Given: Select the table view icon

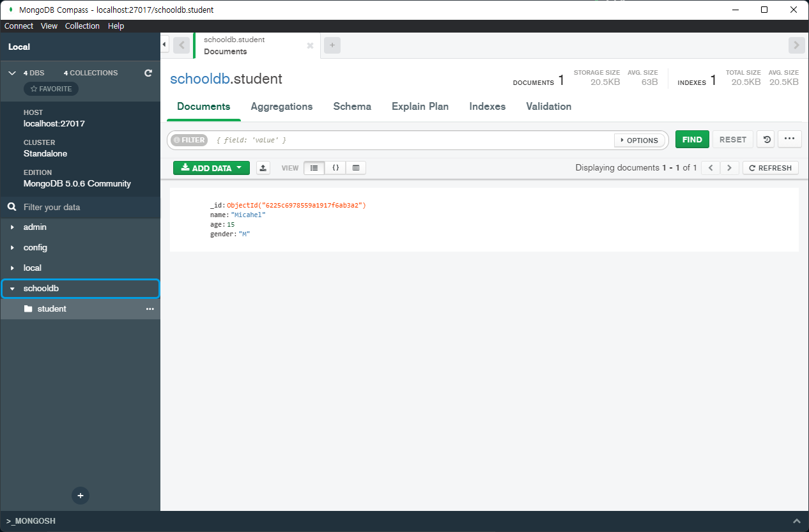Looking at the screenshot, I should (x=355, y=167).
